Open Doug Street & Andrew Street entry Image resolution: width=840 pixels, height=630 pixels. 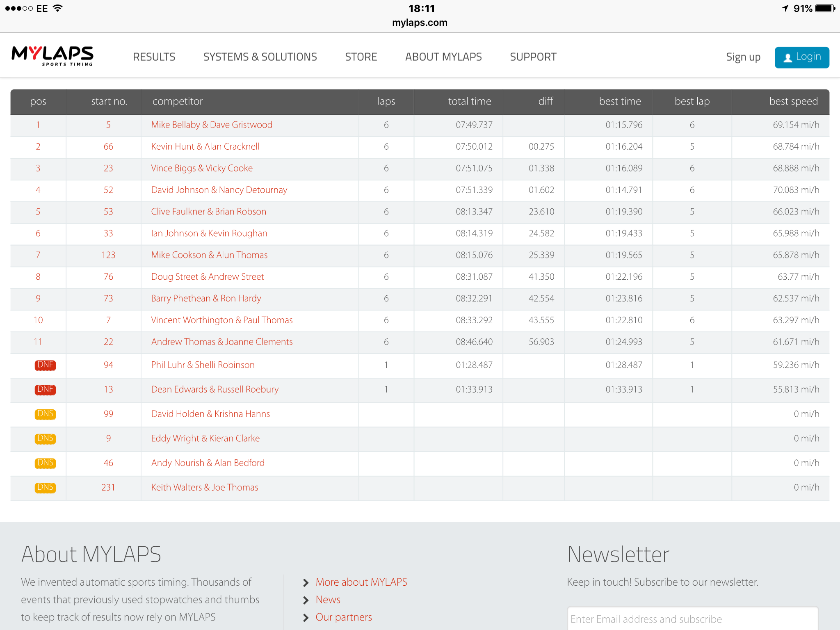click(x=208, y=277)
